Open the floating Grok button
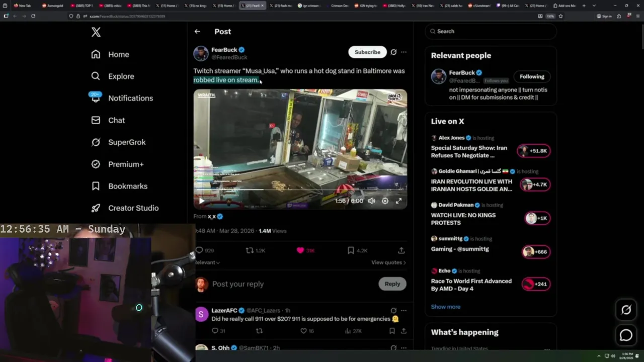The image size is (644, 362). (626, 310)
